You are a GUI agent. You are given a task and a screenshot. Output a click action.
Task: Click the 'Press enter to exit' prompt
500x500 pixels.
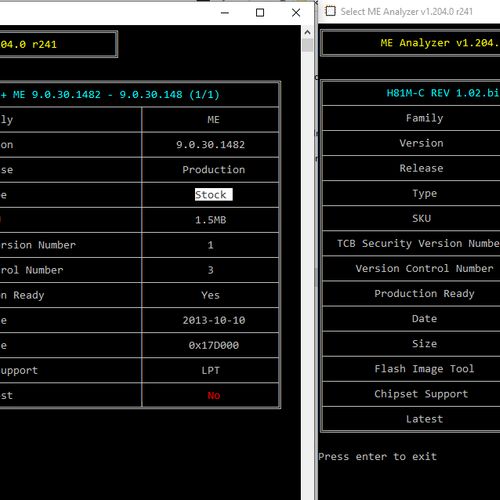click(x=377, y=457)
